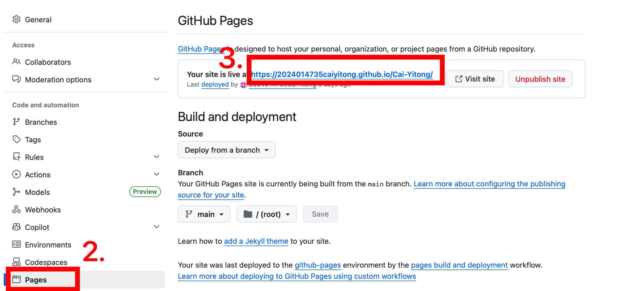Click the Source label text
The image size is (644, 291).
coord(190,134)
